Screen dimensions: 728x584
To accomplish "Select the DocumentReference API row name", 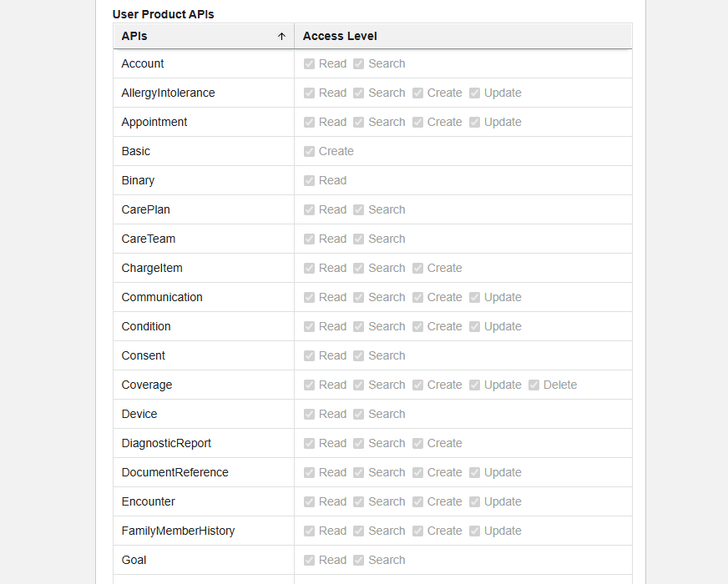I will 174,473.
